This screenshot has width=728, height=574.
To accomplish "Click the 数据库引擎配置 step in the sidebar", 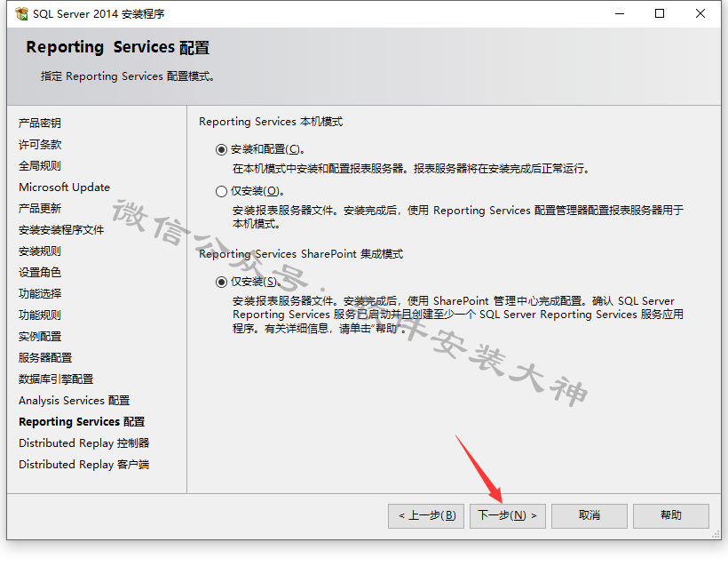I will (x=56, y=379).
